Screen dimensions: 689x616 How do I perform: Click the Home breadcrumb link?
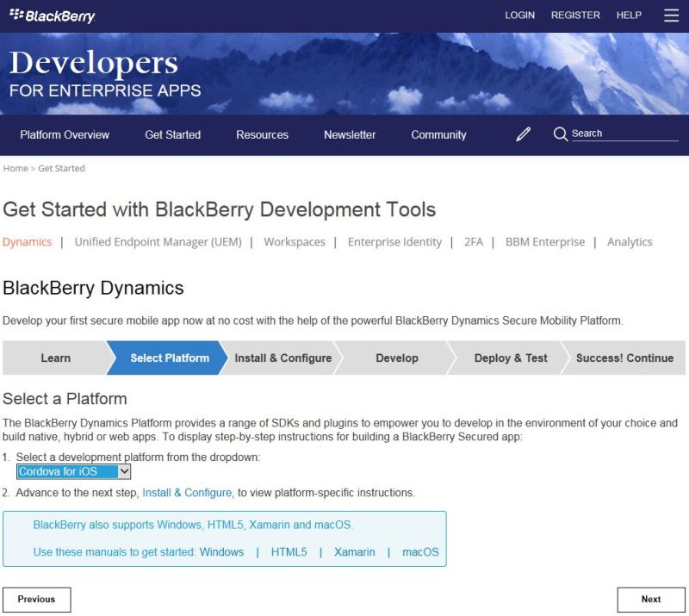16,168
